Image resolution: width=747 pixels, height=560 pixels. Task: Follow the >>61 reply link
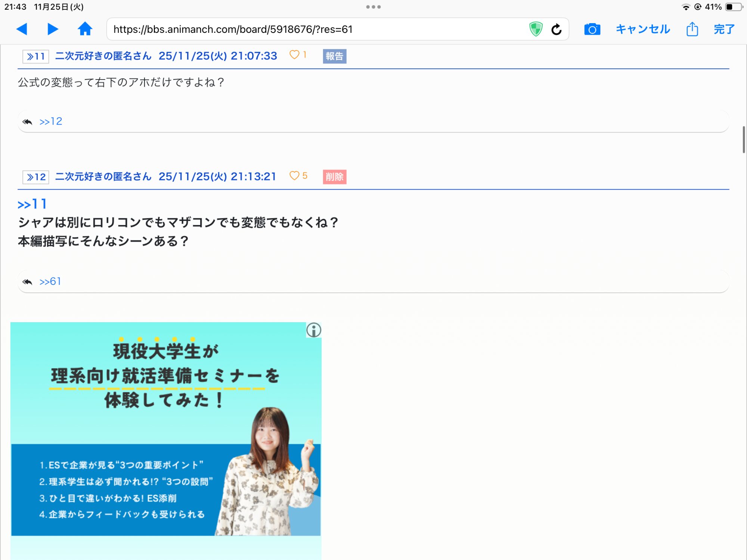tap(50, 281)
